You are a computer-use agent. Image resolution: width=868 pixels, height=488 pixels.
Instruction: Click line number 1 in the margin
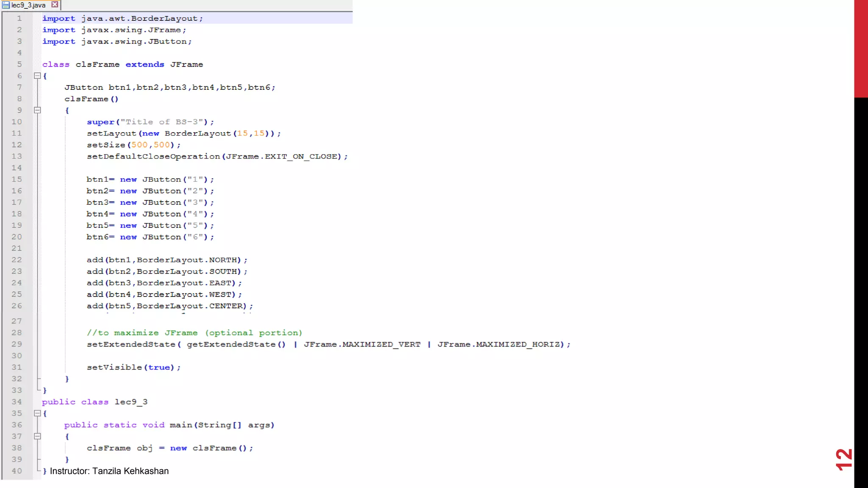(x=19, y=18)
